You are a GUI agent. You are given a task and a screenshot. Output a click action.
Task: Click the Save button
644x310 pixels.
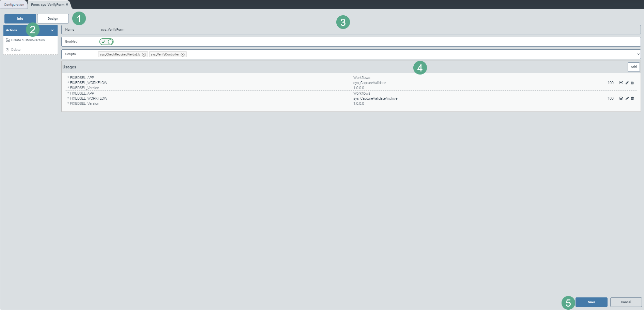coord(591,302)
